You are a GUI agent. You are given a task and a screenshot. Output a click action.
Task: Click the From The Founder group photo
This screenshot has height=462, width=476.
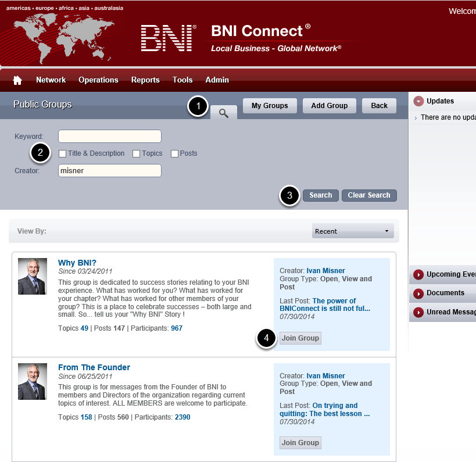coord(32,382)
